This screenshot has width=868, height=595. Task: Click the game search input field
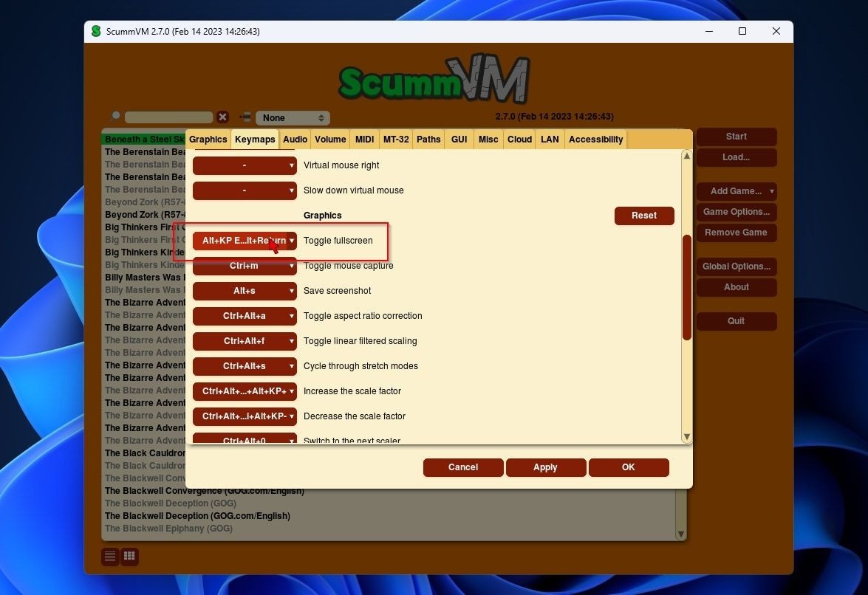pos(169,117)
